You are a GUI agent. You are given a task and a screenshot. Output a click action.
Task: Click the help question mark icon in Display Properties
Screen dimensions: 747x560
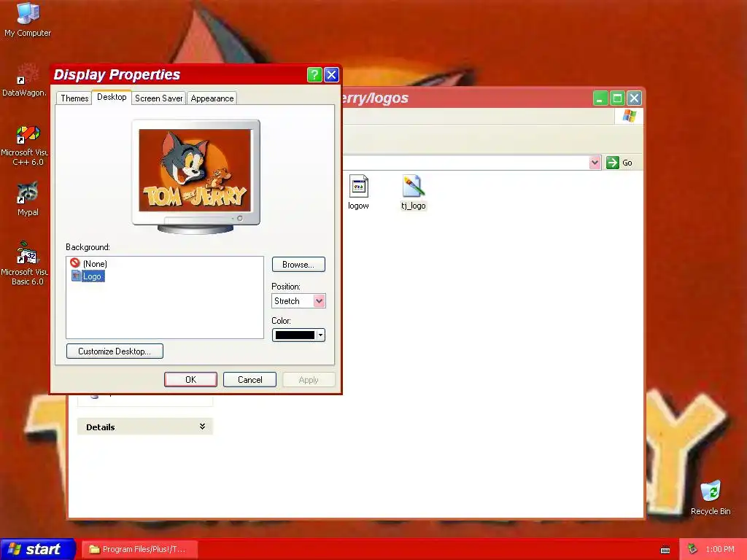314,75
